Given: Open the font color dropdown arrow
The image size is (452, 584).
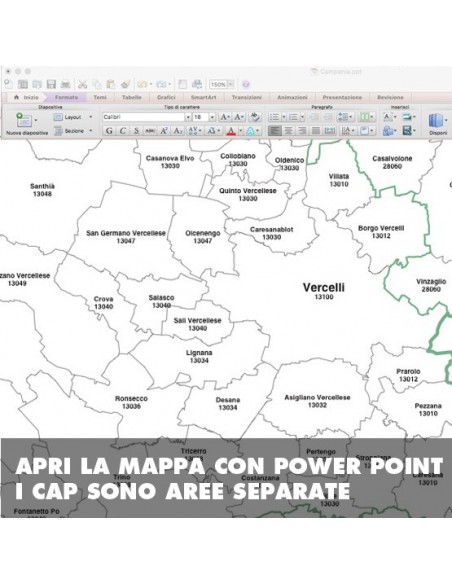Looking at the screenshot, I should 240,131.
